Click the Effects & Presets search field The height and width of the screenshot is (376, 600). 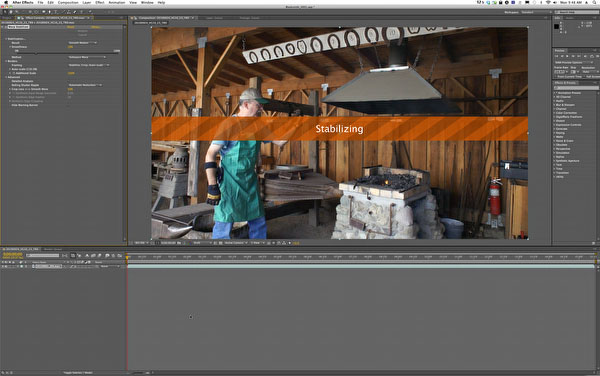[576, 88]
